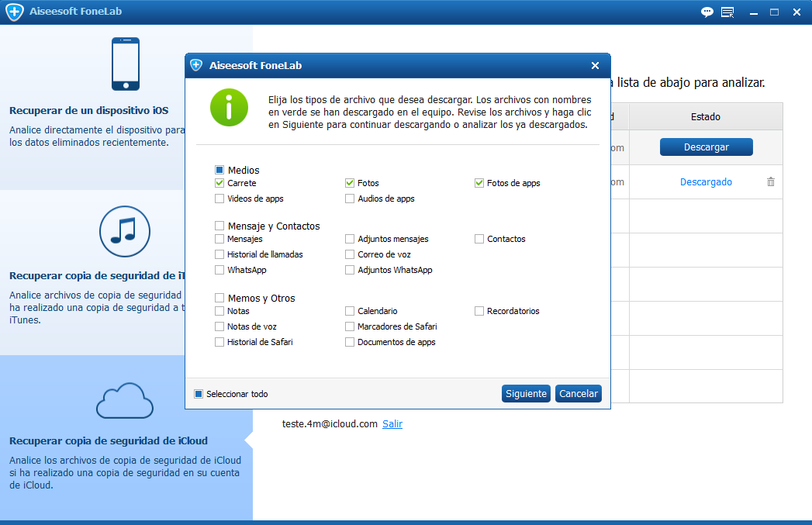The height and width of the screenshot is (525, 812).
Task: Click the Aiseesoft FoneLab shield logo in main window
Action: tap(15, 12)
